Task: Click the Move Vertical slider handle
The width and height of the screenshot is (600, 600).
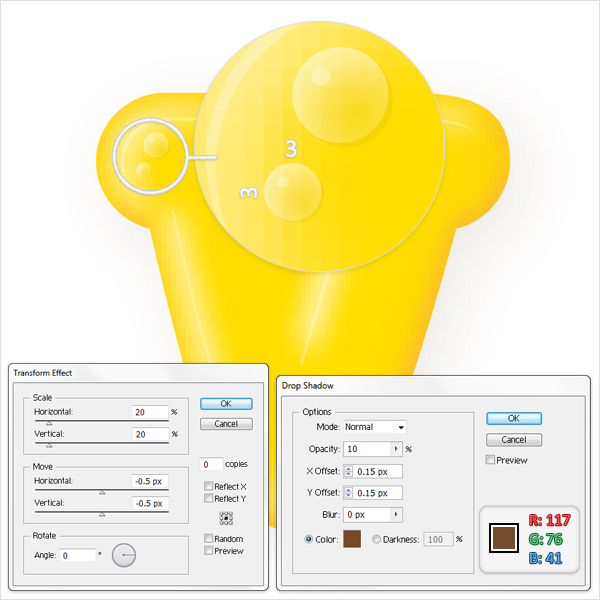Action: [x=102, y=515]
